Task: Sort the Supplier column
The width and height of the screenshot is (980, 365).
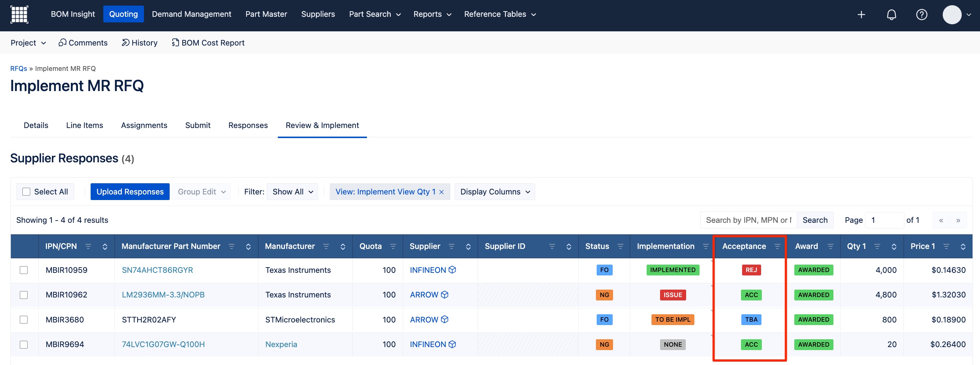Action: pos(468,246)
